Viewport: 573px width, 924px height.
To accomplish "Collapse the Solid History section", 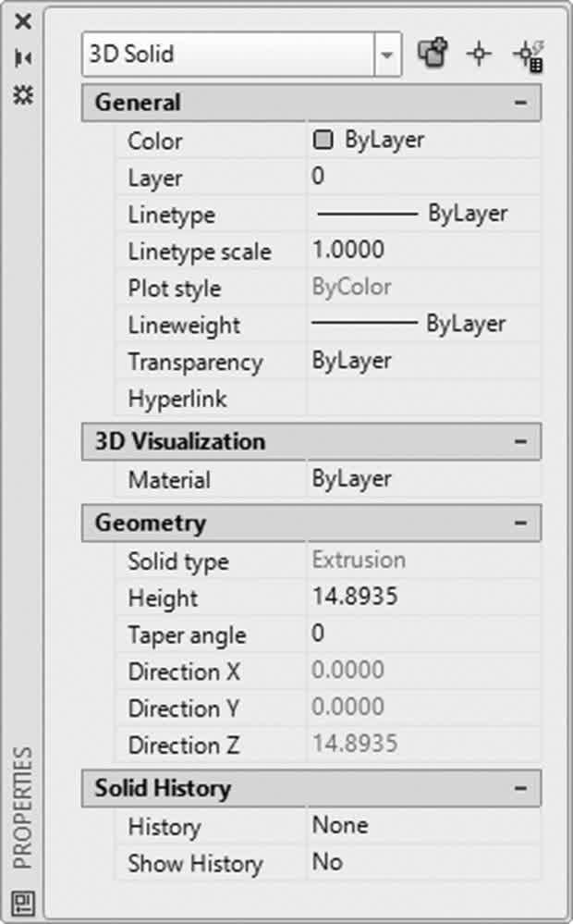I will click(x=520, y=788).
